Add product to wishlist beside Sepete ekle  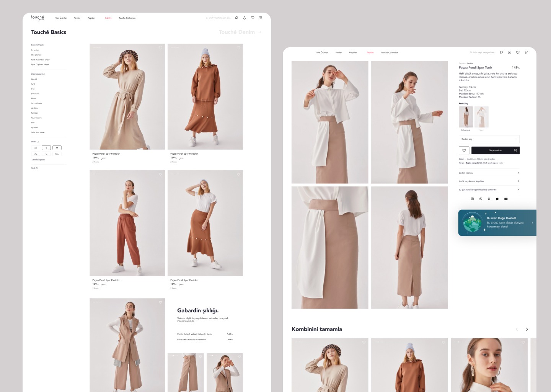464,150
